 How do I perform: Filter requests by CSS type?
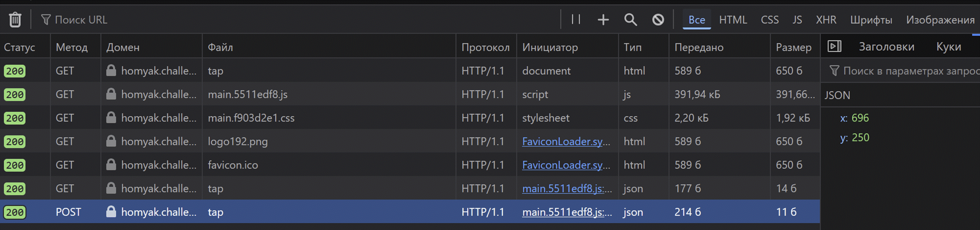[769, 20]
